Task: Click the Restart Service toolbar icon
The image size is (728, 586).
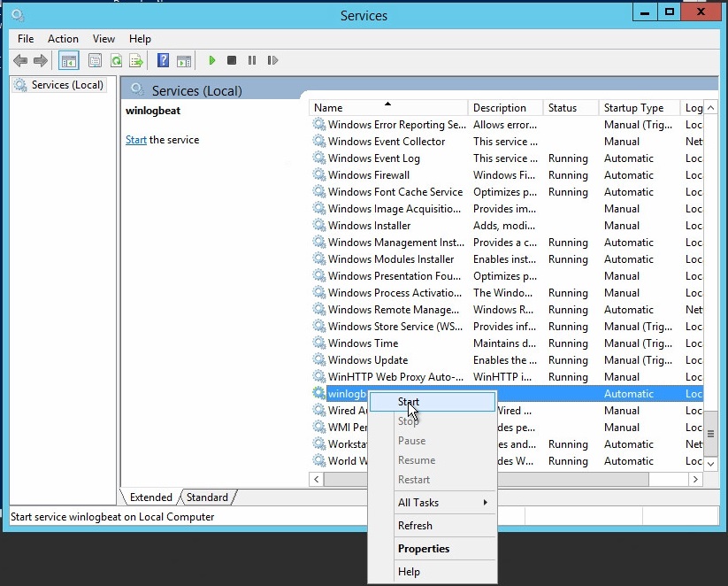Action: (x=272, y=60)
